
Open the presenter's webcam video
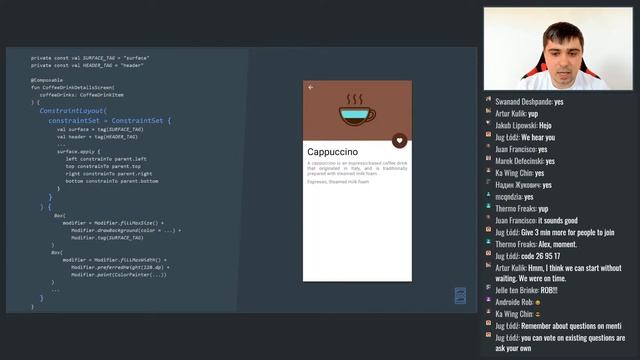click(x=558, y=49)
